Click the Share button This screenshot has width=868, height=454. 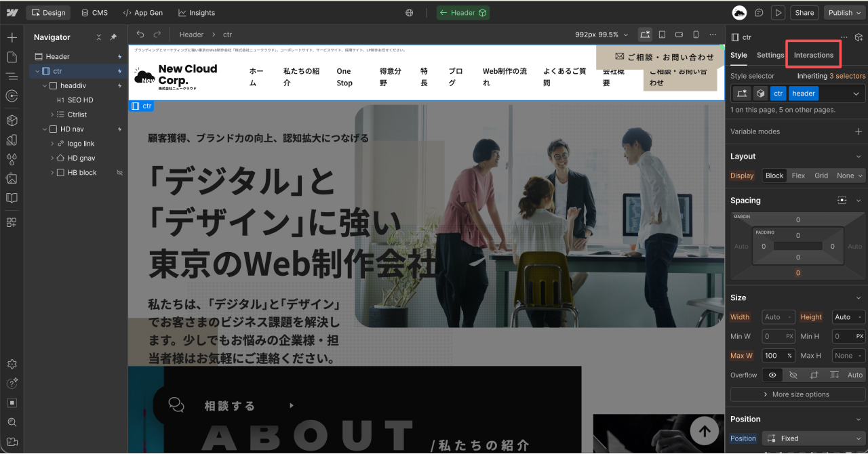click(x=804, y=13)
